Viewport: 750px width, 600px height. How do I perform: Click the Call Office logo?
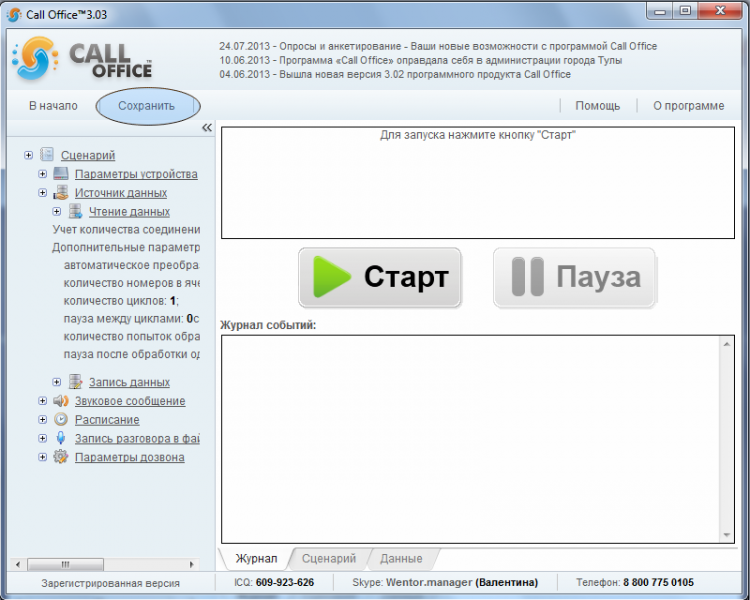(x=81, y=59)
